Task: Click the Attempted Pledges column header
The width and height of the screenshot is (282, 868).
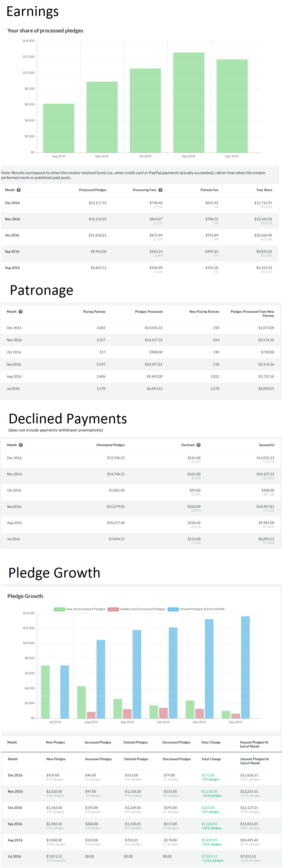Action: (x=111, y=445)
